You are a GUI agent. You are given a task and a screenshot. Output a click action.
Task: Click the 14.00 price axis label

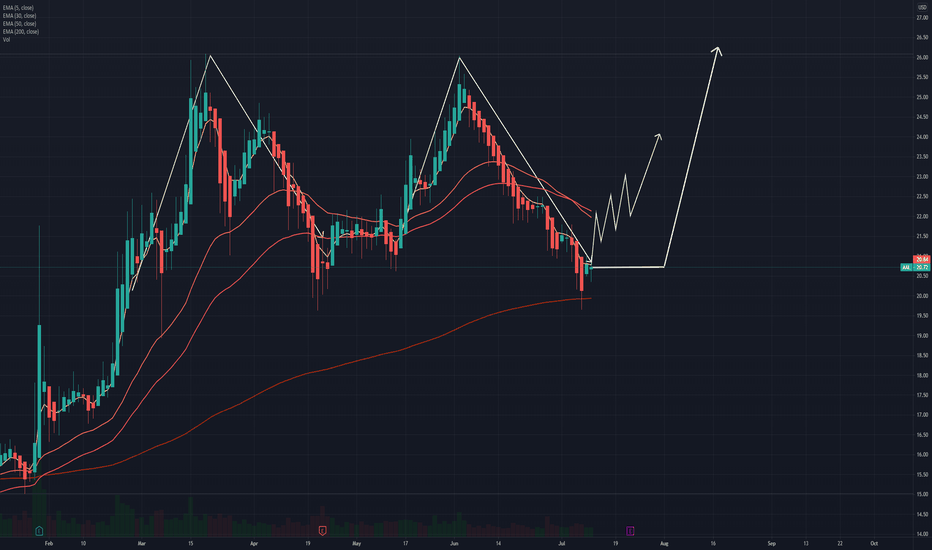[922, 534]
